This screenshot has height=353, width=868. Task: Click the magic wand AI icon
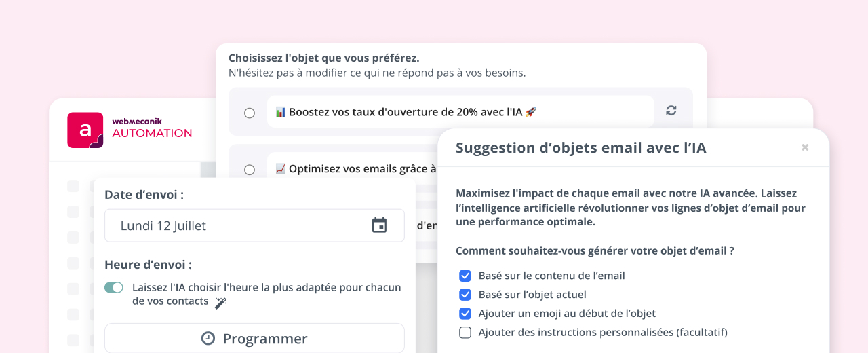tap(220, 303)
